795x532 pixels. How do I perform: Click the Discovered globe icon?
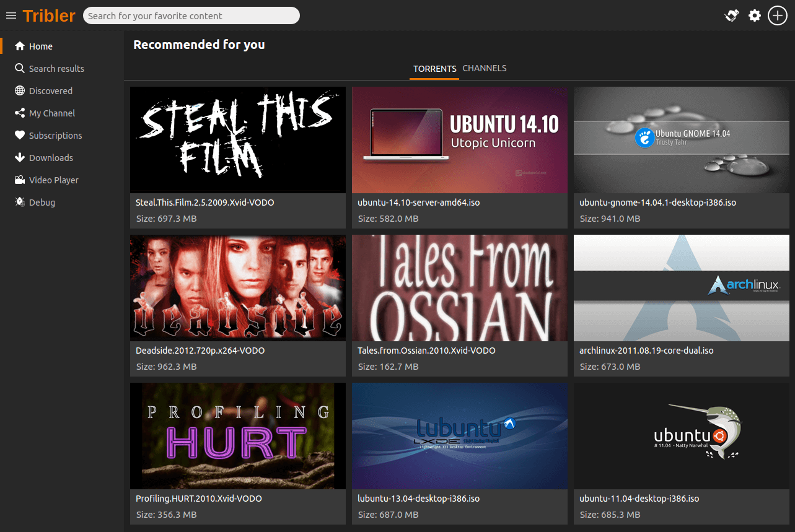[20, 91]
